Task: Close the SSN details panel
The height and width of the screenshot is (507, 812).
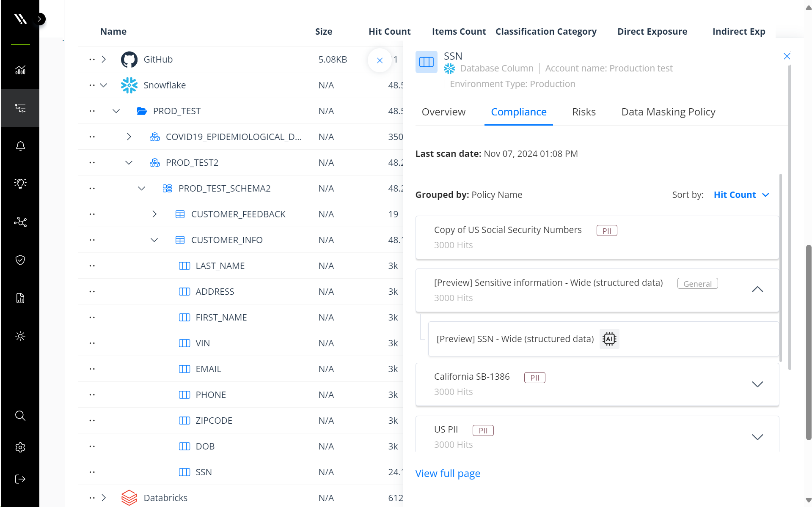Action: tap(787, 56)
